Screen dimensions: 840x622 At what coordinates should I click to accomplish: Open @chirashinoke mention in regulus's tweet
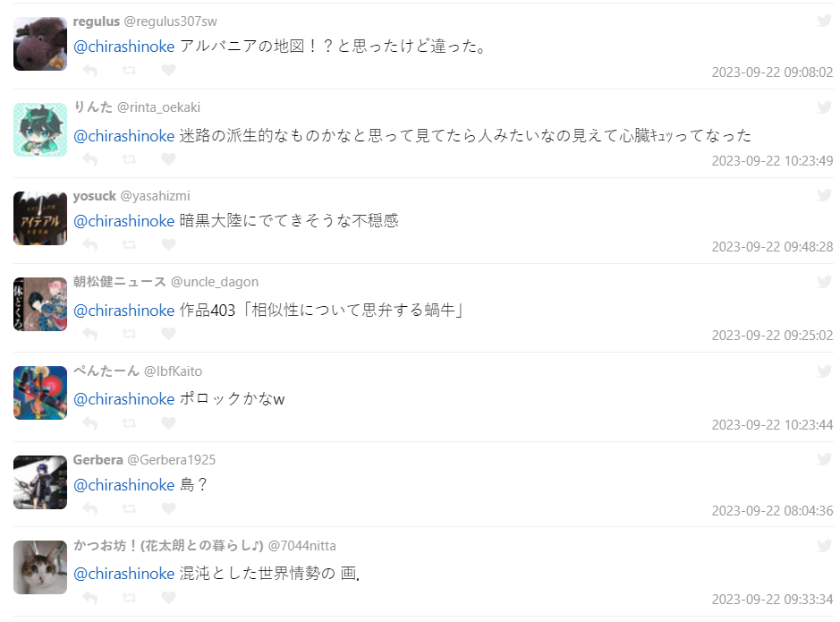(x=123, y=47)
